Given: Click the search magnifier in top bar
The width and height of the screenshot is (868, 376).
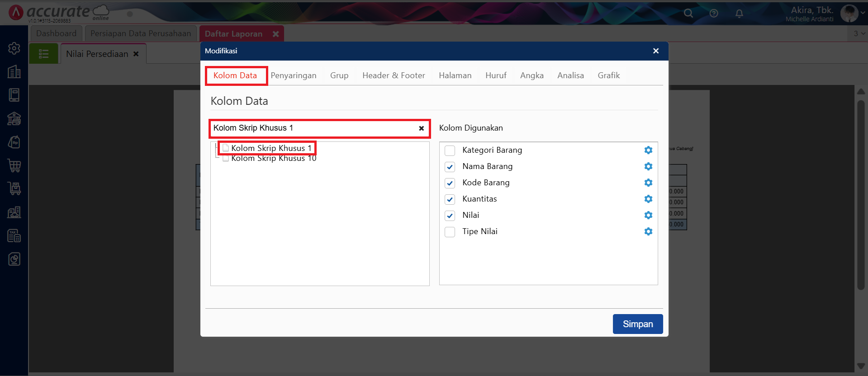Looking at the screenshot, I should (688, 14).
